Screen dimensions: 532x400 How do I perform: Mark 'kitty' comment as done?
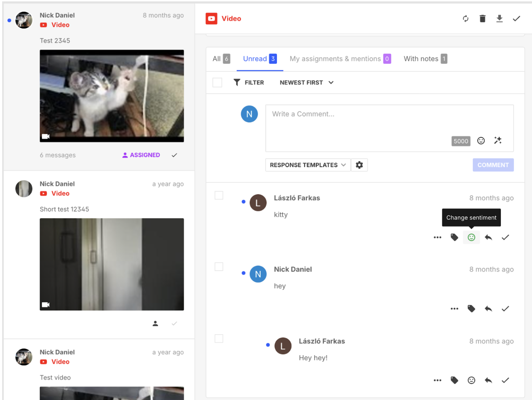pos(505,237)
